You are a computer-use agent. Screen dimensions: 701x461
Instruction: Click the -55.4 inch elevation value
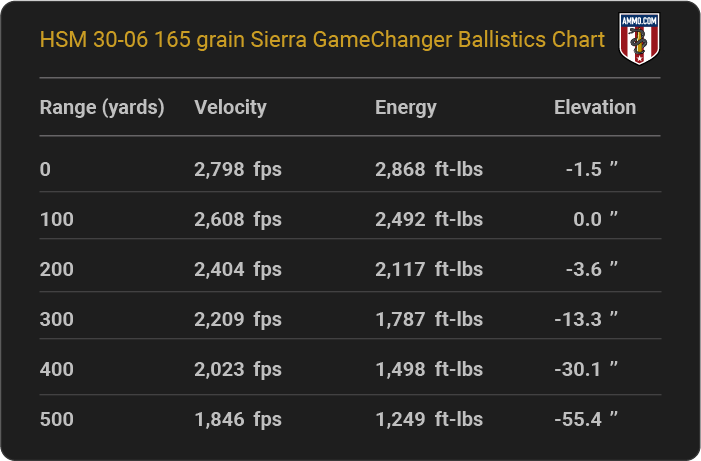(x=586, y=419)
